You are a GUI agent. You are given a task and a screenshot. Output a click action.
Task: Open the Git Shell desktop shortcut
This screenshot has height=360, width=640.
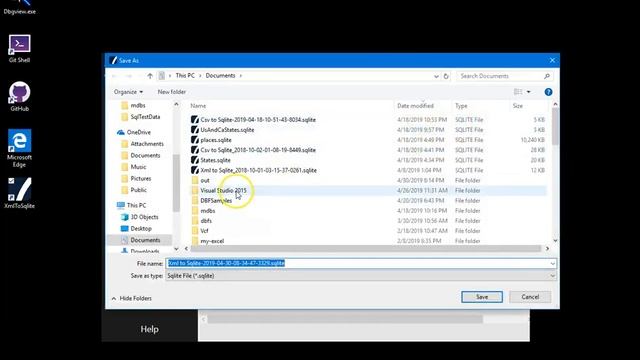pyautogui.click(x=20, y=48)
